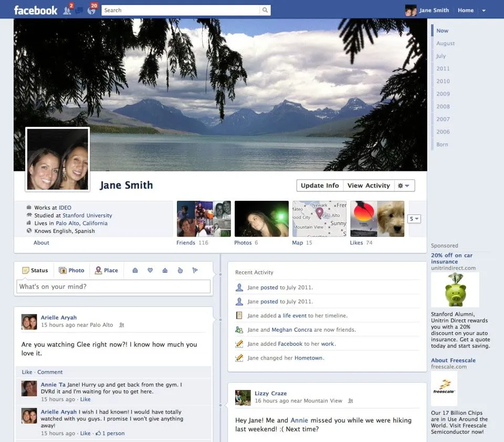
Task: Click the audience selector on Arielle's post
Action: point(121,325)
